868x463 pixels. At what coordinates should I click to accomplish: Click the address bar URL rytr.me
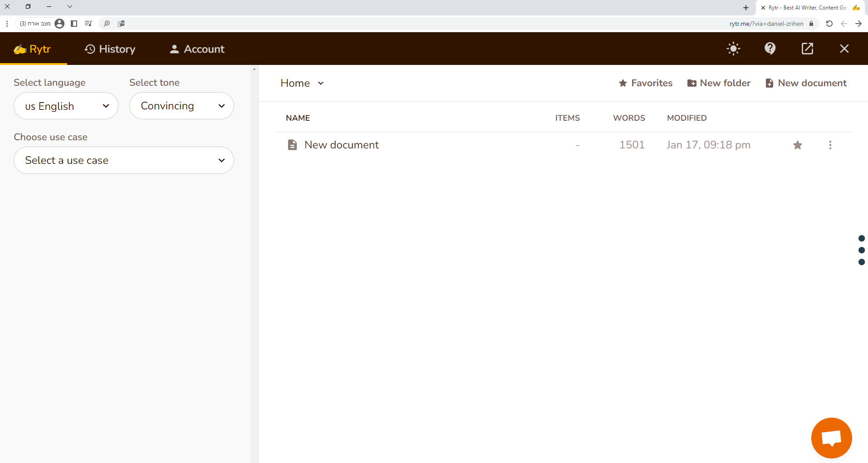766,24
